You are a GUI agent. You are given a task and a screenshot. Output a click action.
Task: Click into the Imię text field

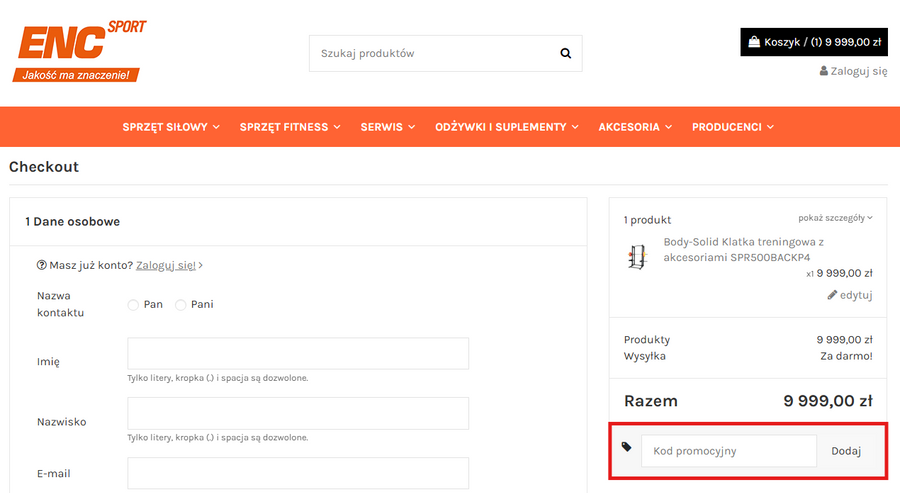pos(298,354)
